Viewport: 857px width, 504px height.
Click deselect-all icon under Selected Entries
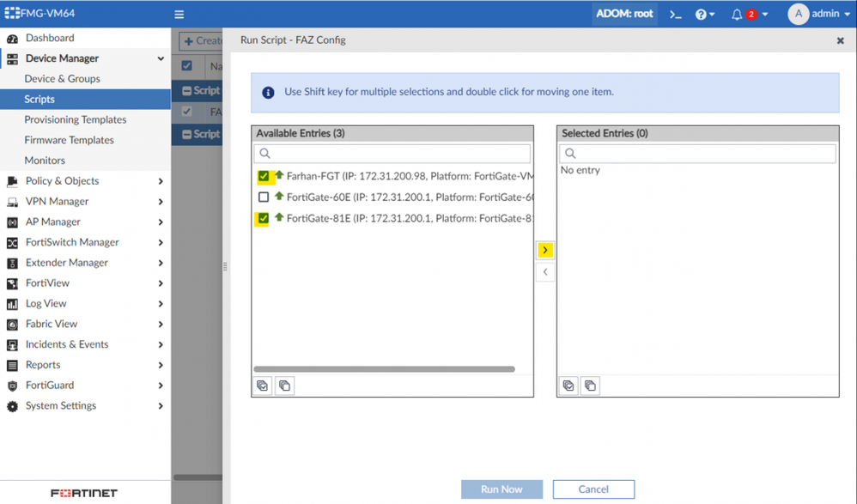590,386
